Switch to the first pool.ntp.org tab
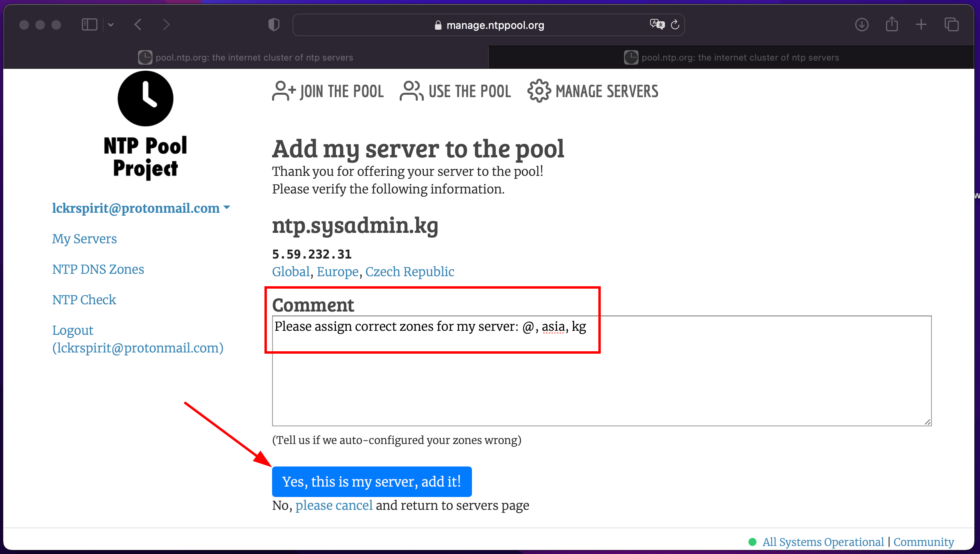This screenshot has height=554, width=980. pos(246,57)
